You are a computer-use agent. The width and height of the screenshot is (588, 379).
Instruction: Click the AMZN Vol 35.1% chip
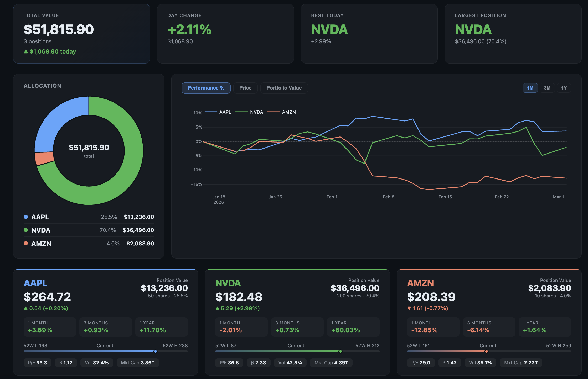(x=481, y=363)
